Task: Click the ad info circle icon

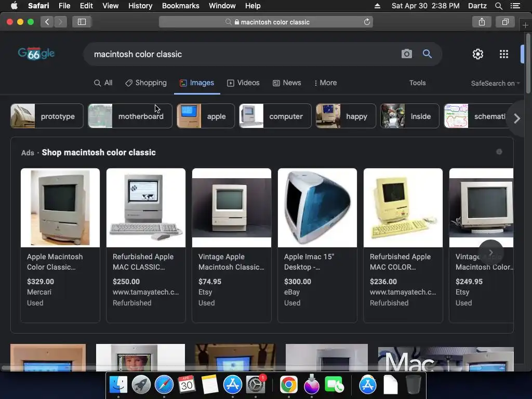Action: tap(499, 152)
